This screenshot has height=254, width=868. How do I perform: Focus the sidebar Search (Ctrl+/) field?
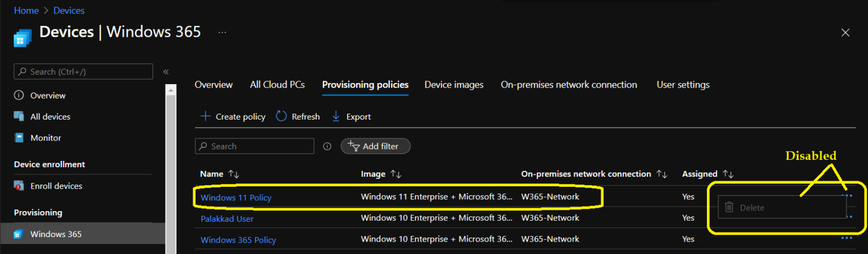coord(84,72)
